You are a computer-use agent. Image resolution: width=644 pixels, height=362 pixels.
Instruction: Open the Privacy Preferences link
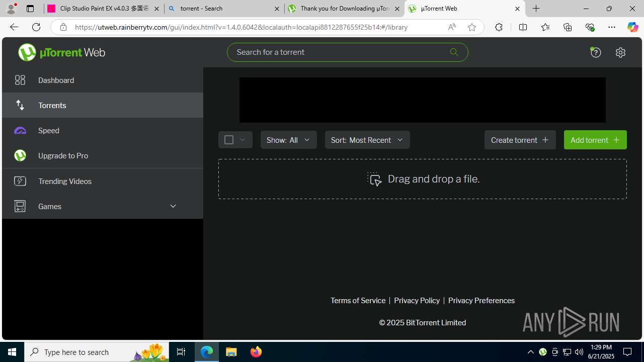coord(481,300)
